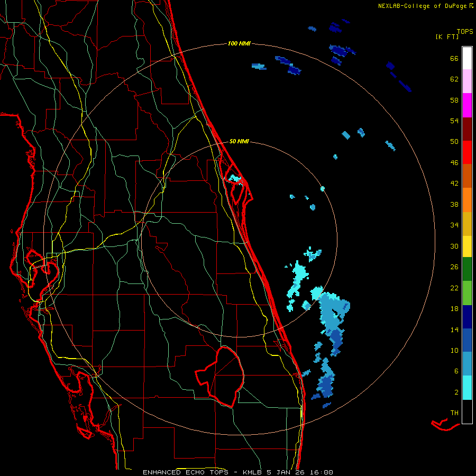This screenshot has width=476, height=476.
Task: Click the gold legend swatch
Action: tap(467, 224)
